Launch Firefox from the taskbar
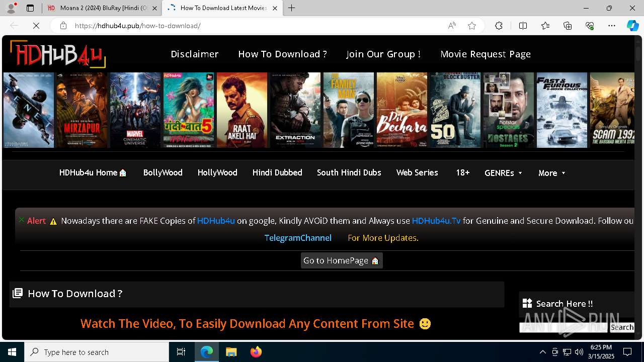Screen dimensions: 644x362 coord(256,352)
